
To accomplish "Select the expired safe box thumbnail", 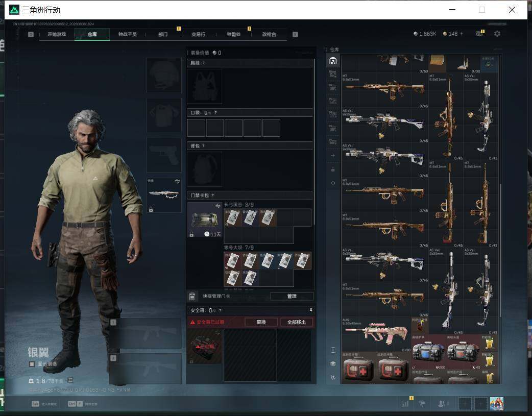I will [x=205, y=347].
